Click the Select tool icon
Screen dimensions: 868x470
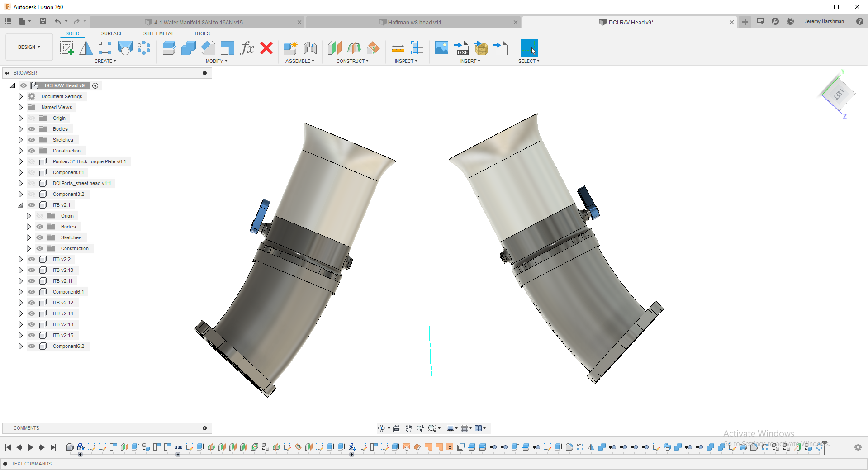(x=529, y=48)
